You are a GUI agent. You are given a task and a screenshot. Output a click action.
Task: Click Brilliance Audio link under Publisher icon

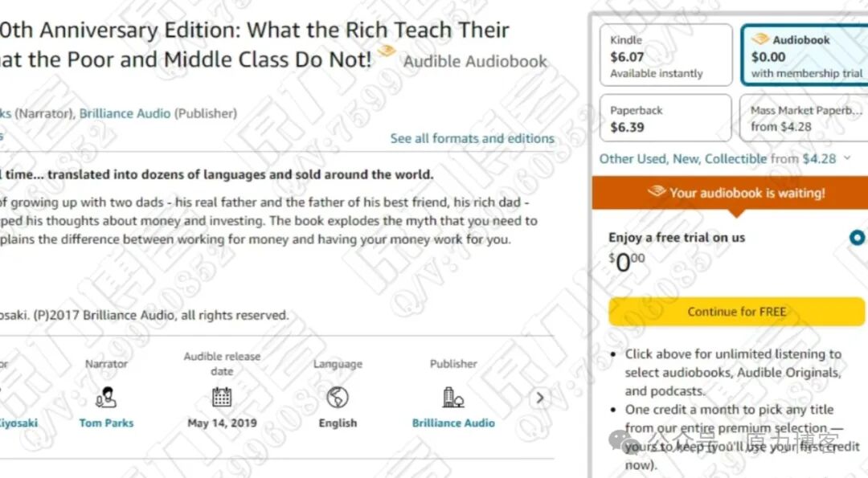coord(453,423)
